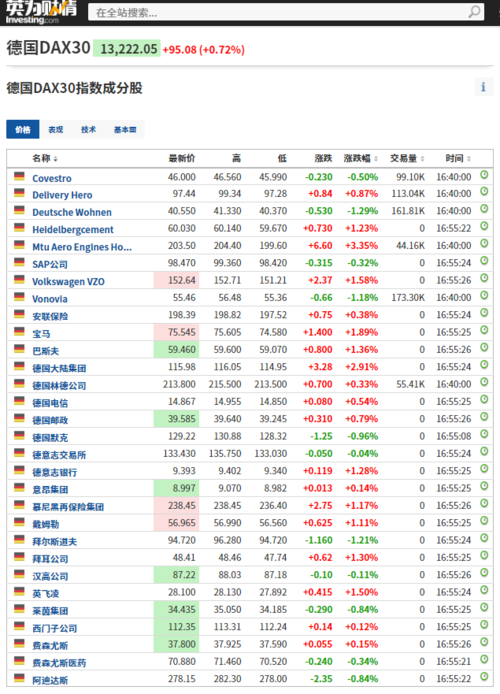Click the index change +95.08 (+0.72%)

204,50
